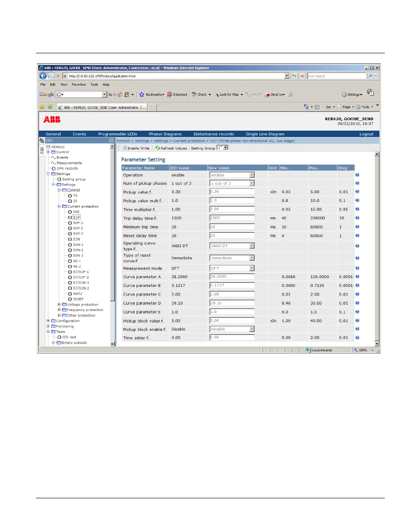Click the Pickup value input field
411x532 pixels.
[232, 192]
